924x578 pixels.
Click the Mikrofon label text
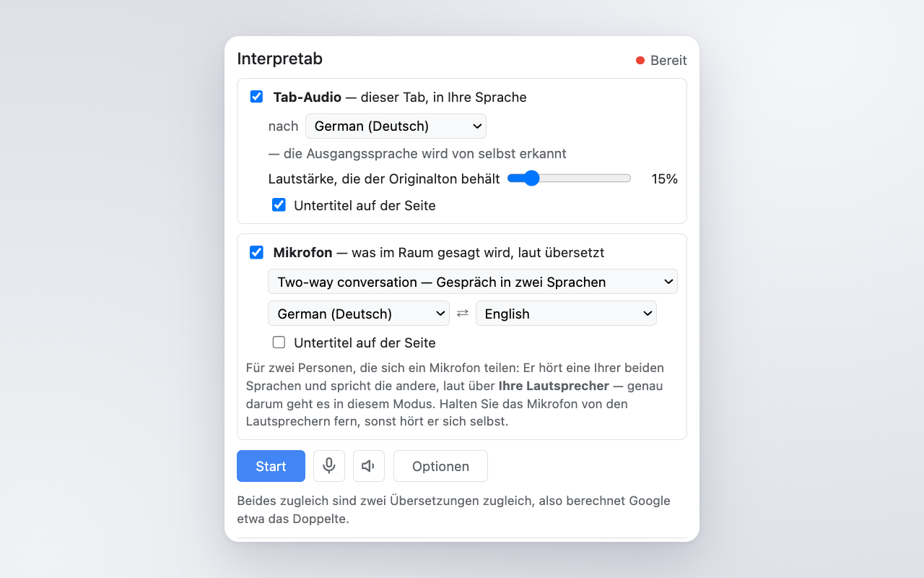[x=302, y=252]
